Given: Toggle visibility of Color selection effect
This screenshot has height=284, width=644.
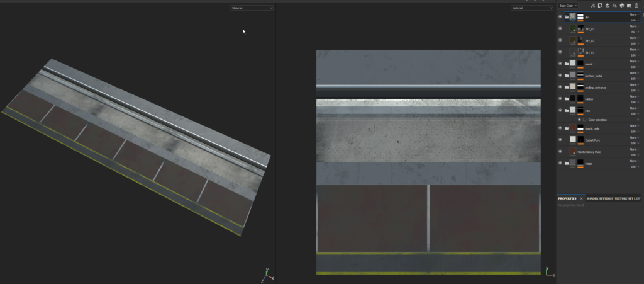Looking at the screenshot, I should coord(579,120).
